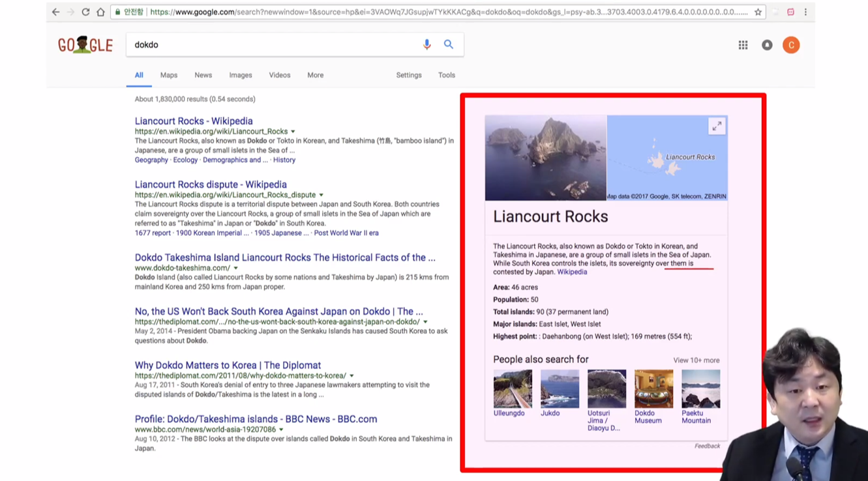Screen dimensions: 868x481
Task: Click the browser forward arrow
Action: (x=70, y=12)
